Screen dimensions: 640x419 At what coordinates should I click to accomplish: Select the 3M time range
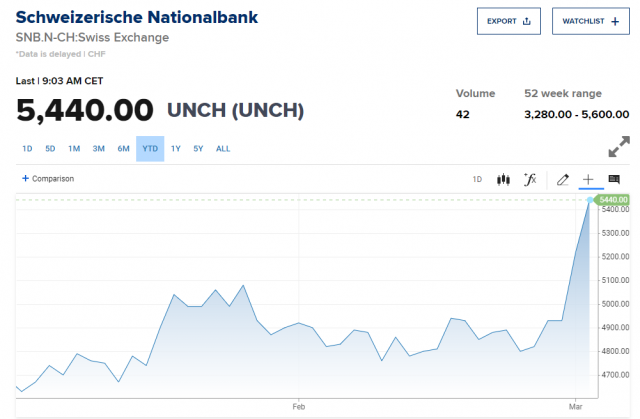99,149
